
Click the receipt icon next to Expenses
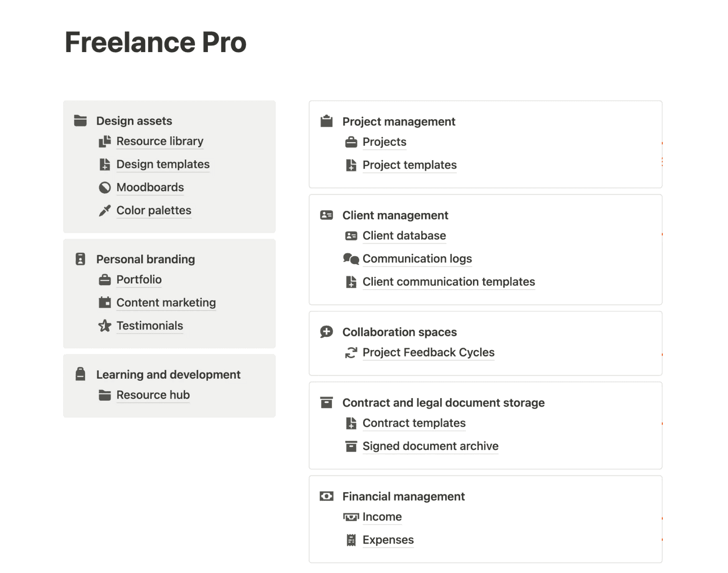351,540
